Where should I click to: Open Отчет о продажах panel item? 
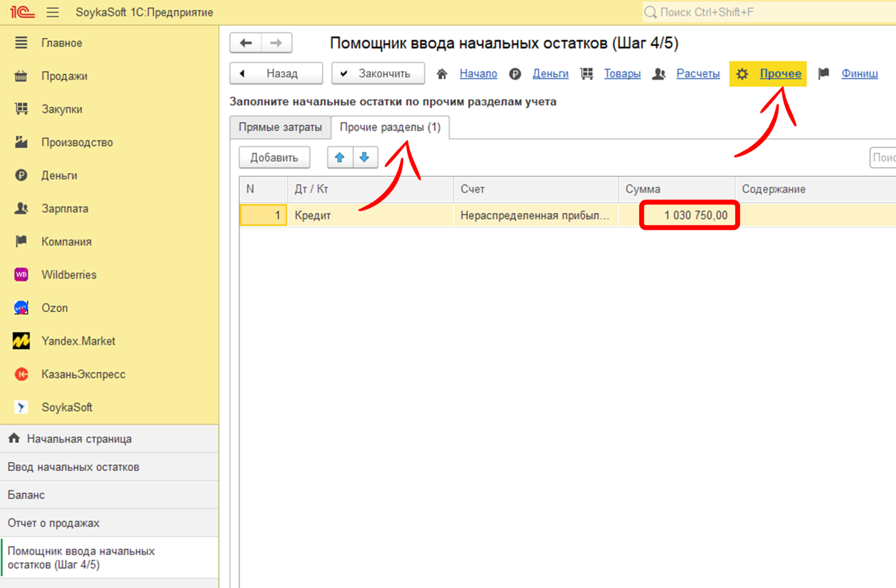[x=109, y=523]
